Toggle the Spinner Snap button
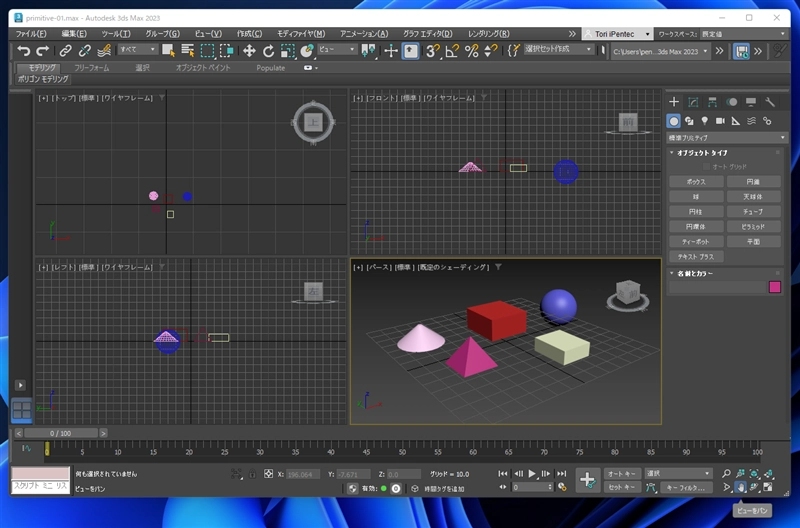Screen dimensions: 800x528 pyautogui.click(x=490, y=51)
